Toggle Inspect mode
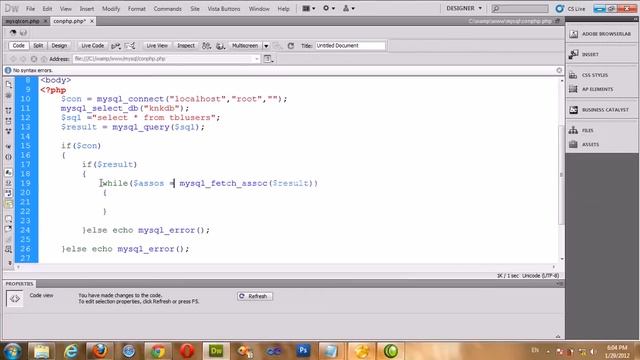Screen dimensions: 640x360 click(x=186, y=46)
